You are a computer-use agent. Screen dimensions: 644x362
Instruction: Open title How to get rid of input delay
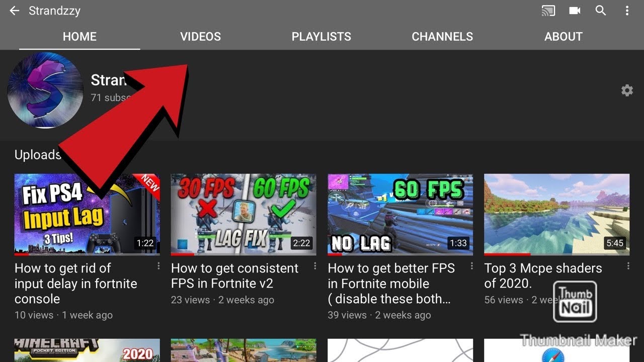[x=75, y=284]
